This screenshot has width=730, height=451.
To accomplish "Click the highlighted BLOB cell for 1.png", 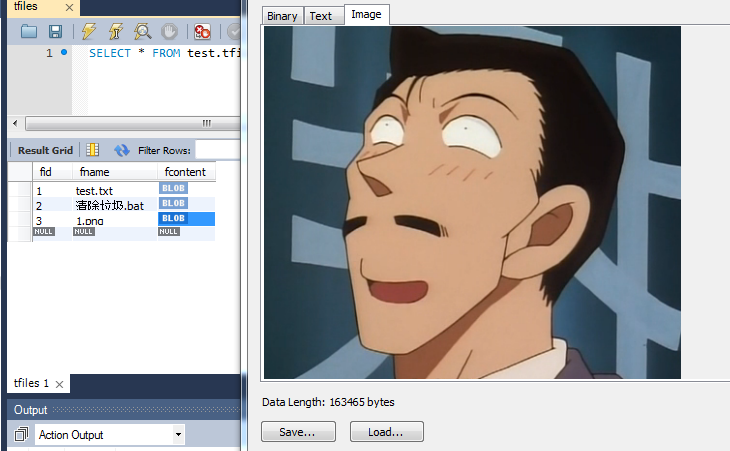I will 186,219.
